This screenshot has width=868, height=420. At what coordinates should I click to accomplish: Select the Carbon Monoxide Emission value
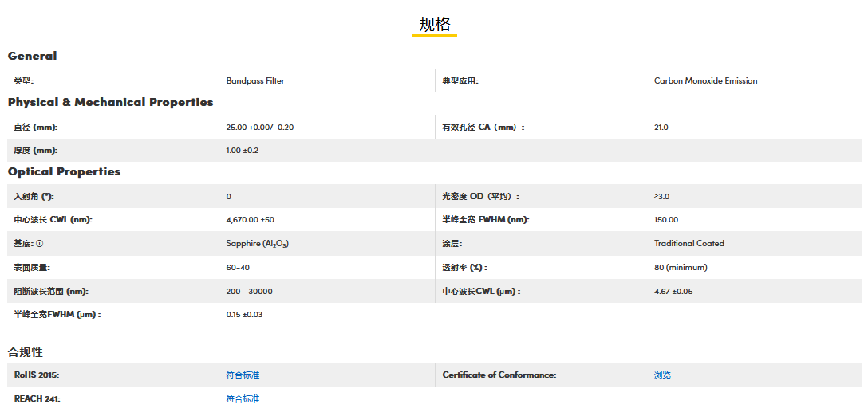[x=705, y=80]
